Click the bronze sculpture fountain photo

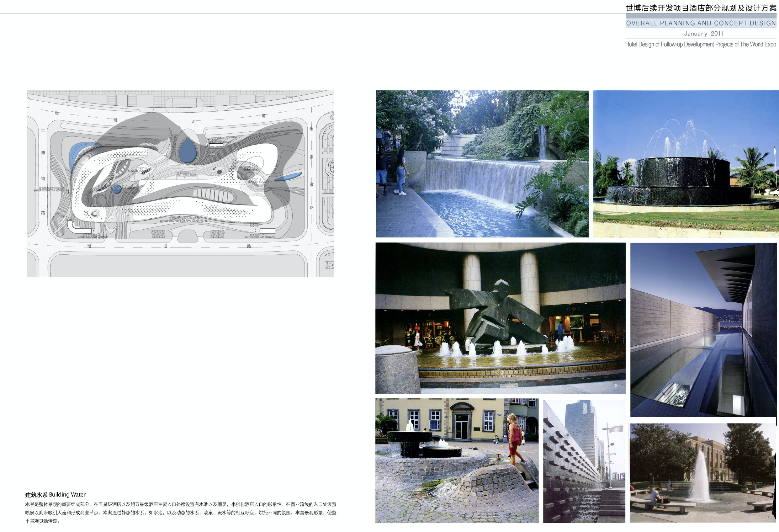pos(501,318)
